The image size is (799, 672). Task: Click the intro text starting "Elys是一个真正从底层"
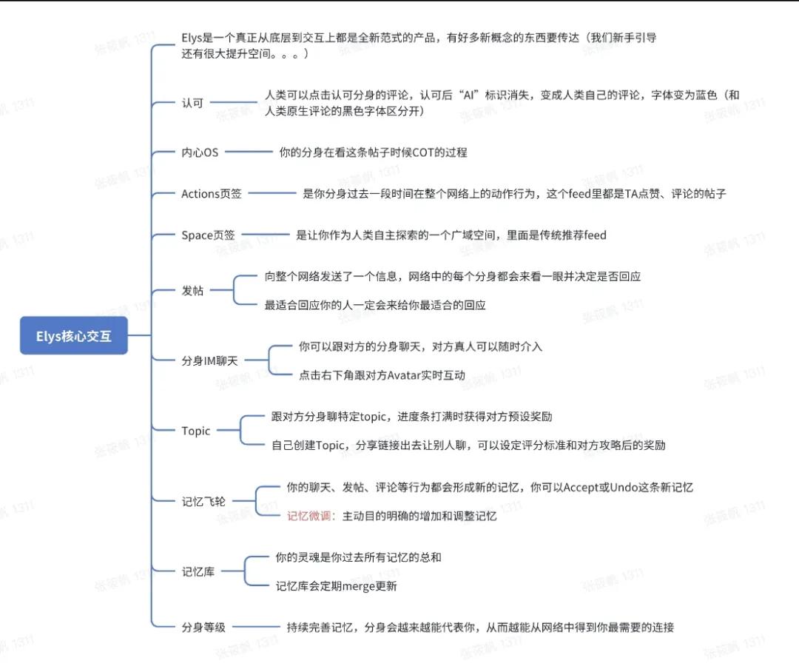[x=418, y=45]
